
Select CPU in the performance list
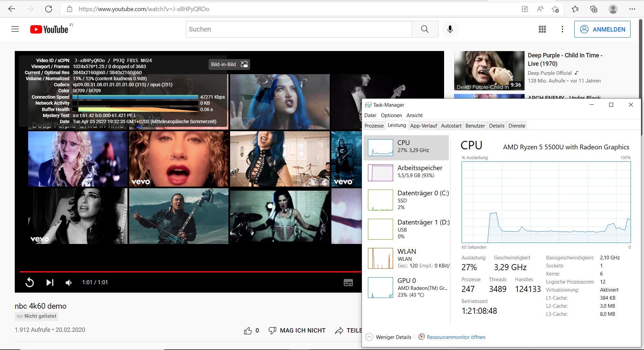coord(406,148)
